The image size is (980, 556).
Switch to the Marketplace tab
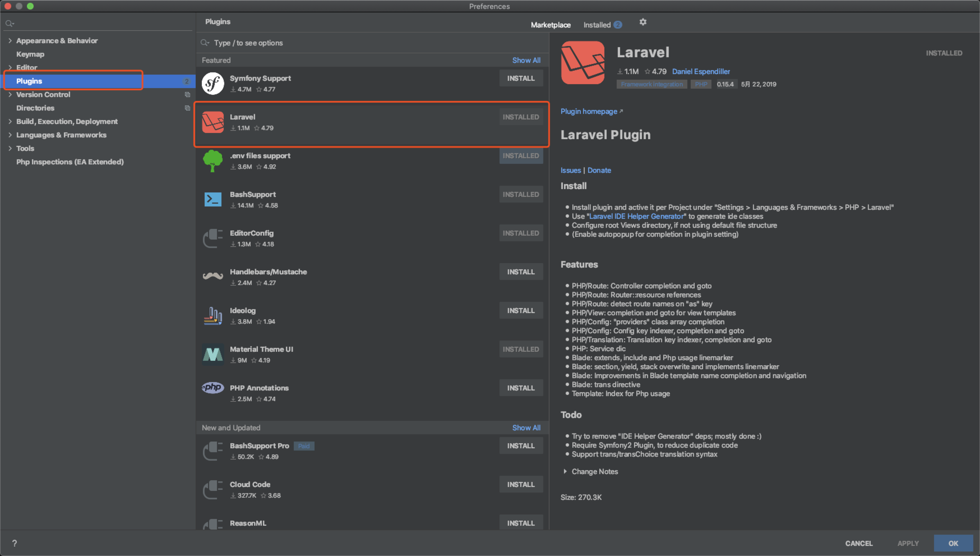pyautogui.click(x=551, y=25)
